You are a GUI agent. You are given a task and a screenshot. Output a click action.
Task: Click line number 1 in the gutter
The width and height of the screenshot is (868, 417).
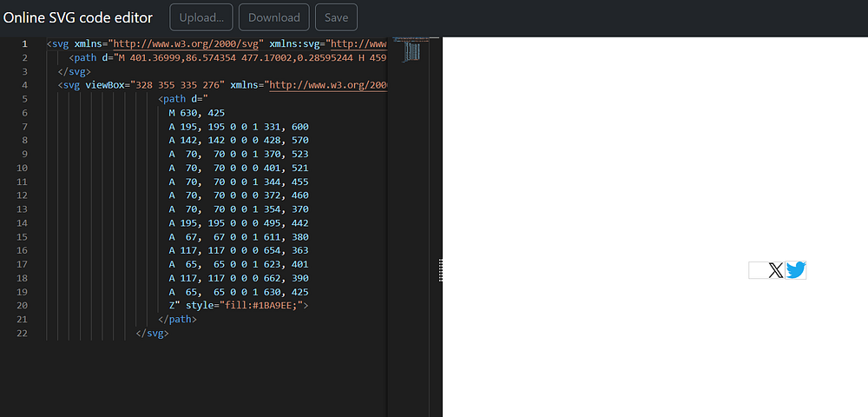pyautogui.click(x=24, y=44)
